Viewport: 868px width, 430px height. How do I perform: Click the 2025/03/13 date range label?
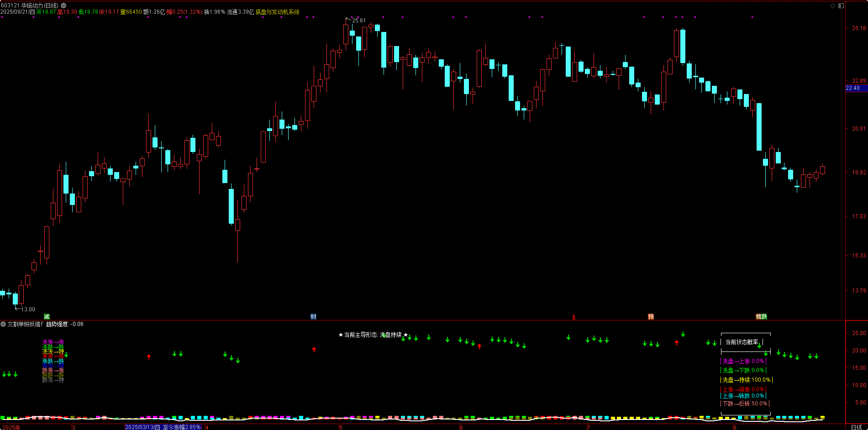pyautogui.click(x=163, y=427)
